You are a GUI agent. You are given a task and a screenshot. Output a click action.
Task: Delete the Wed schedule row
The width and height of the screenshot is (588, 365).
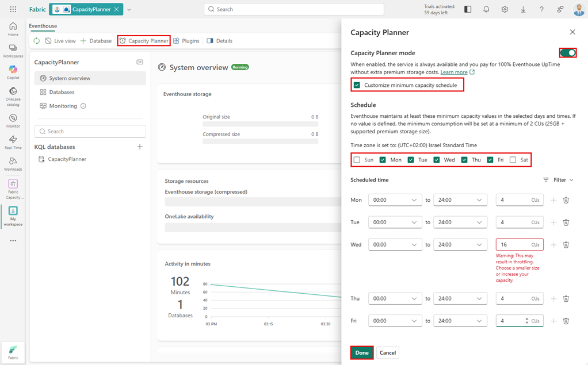(x=566, y=244)
